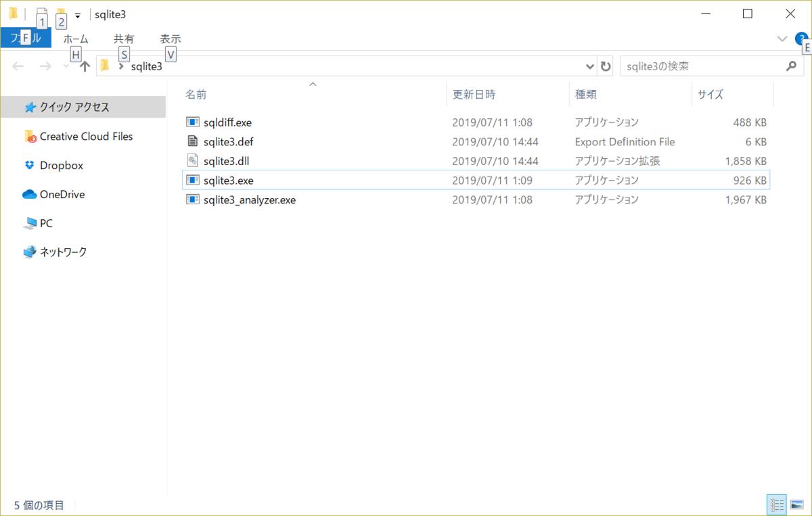812x516 pixels.
Task: Open the 表示 ribbon tab
Action: tap(170, 39)
